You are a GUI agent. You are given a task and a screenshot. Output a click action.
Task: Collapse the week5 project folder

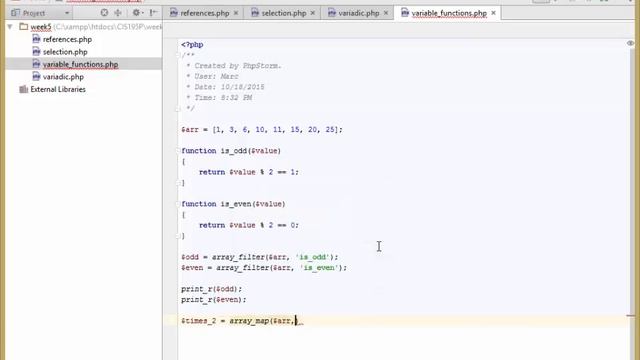[10, 27]
